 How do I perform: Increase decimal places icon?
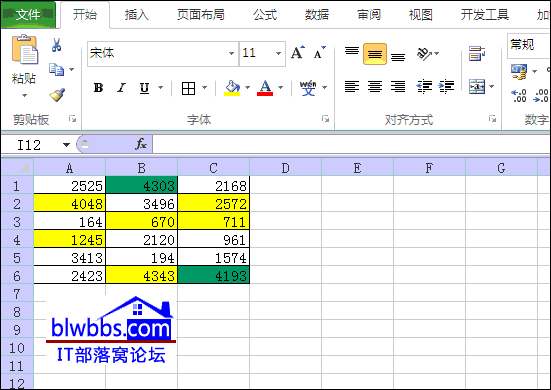coord(519,96)
